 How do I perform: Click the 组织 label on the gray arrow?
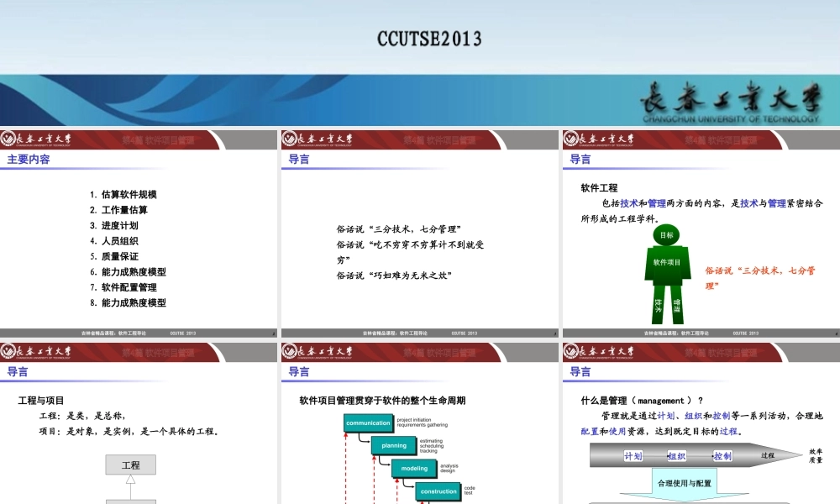point(676,456)
